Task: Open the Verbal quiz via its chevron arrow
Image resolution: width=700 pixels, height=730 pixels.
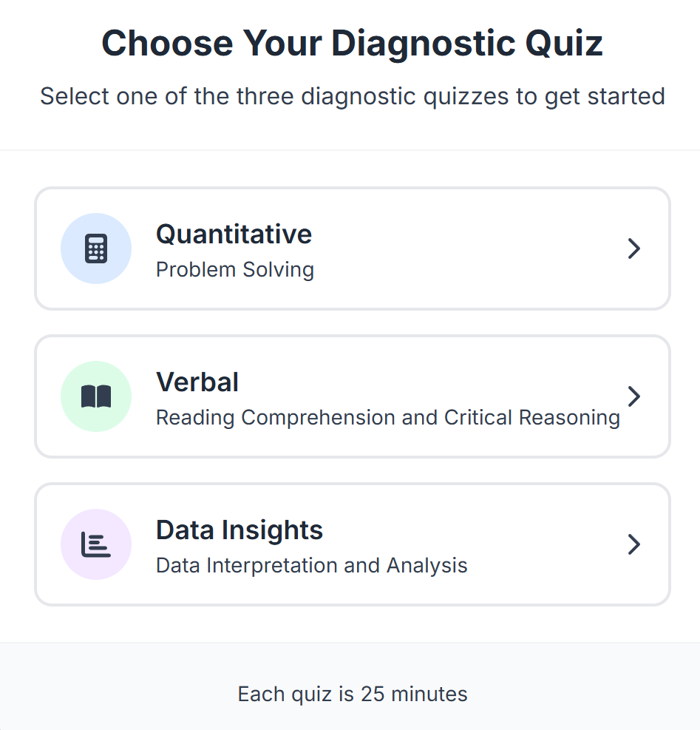Action: (633, 396)
